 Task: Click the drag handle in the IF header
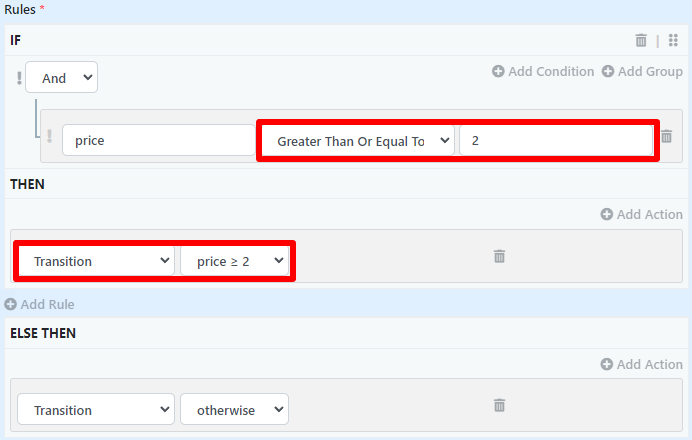pos(673,41)
